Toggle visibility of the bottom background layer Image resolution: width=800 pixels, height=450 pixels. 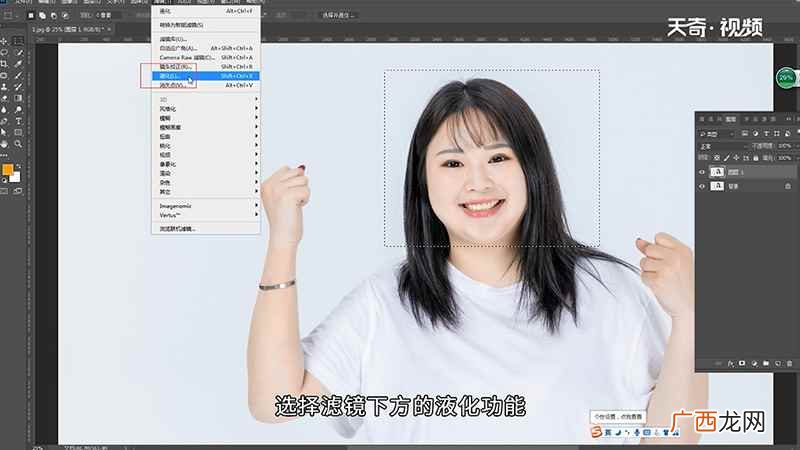[x=702, y=186]
